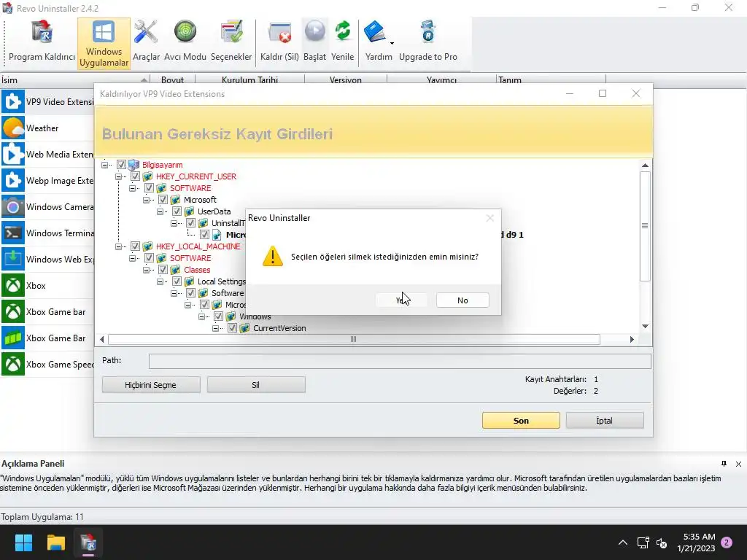Viewport: 747px width, 560px height.
Task: Select Windows Web Experience app icon
Action: (x=13, y=259)
